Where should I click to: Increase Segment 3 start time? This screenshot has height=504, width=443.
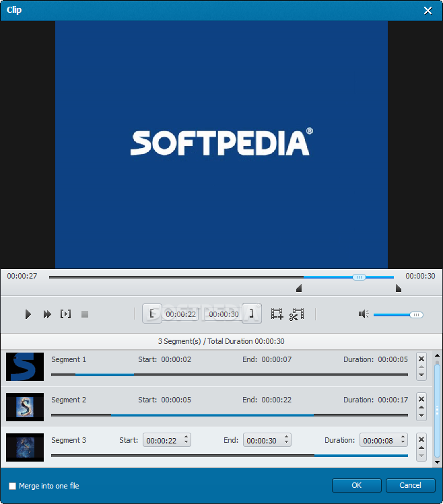pyautogui.click(x=186, y=437)
